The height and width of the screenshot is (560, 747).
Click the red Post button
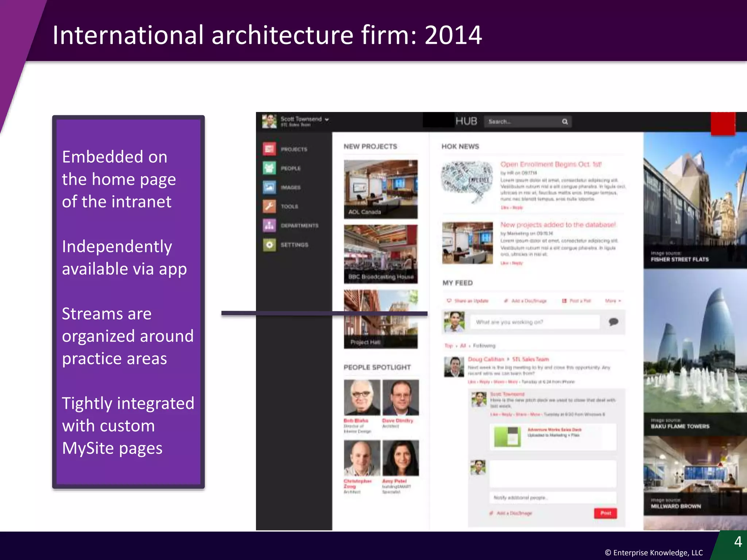point(605,513)
